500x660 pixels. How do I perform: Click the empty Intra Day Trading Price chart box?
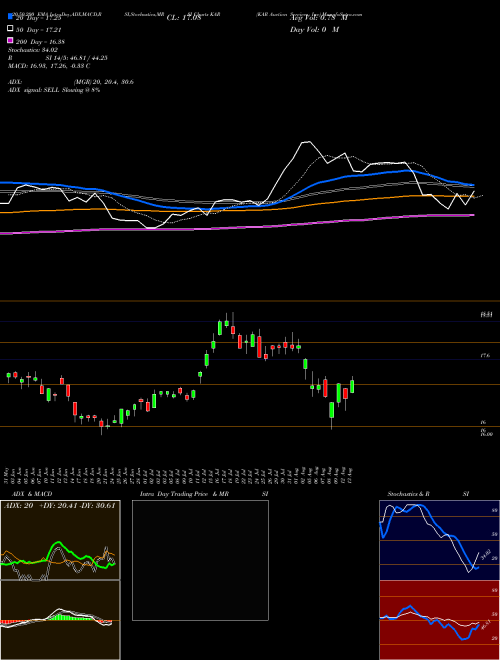[x=200, y=560]
